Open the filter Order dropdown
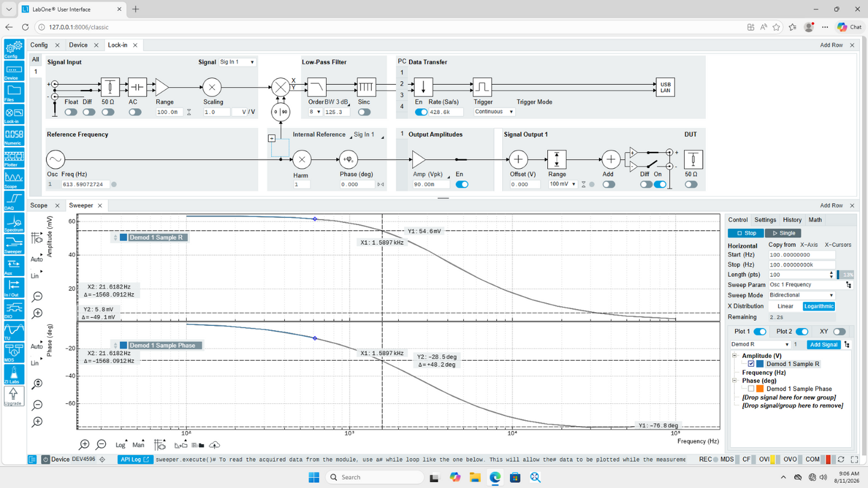The height and width of the screenshot is (488, 868). (315, 112)
